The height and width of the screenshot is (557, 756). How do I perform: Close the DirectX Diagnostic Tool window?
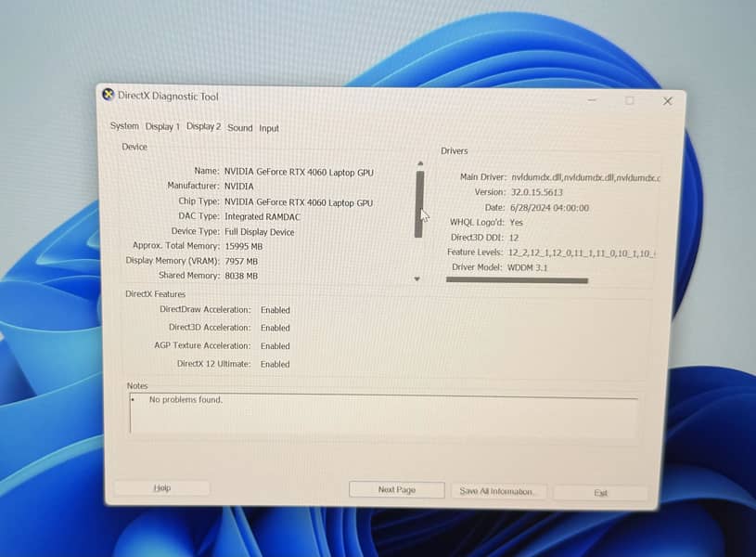667,101
